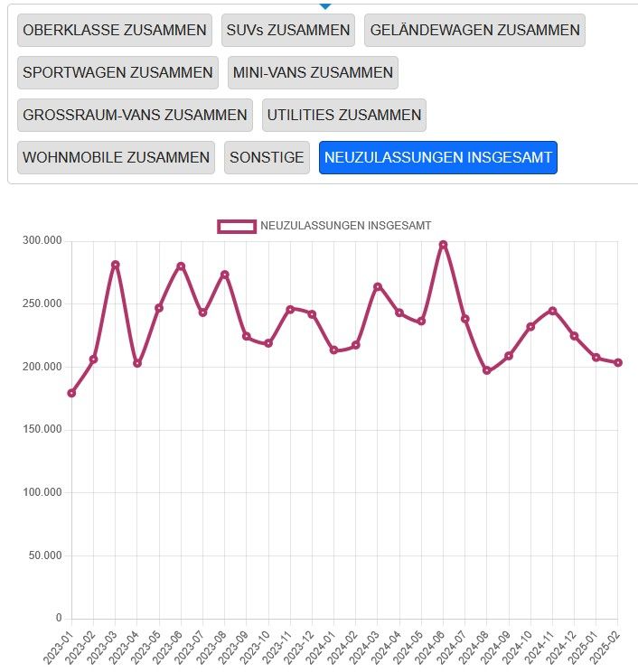This screenshot has width=638, height=672.
Task: Select the 2023-03 data point
Action: [115, 265]
